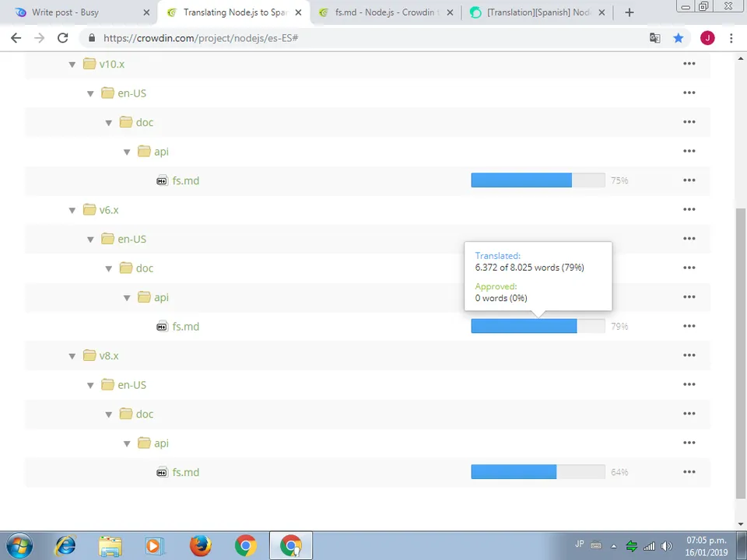Collapse the api folder under v8.x
The height and width of the screenshot is (560, 747).
pos(127,444)
